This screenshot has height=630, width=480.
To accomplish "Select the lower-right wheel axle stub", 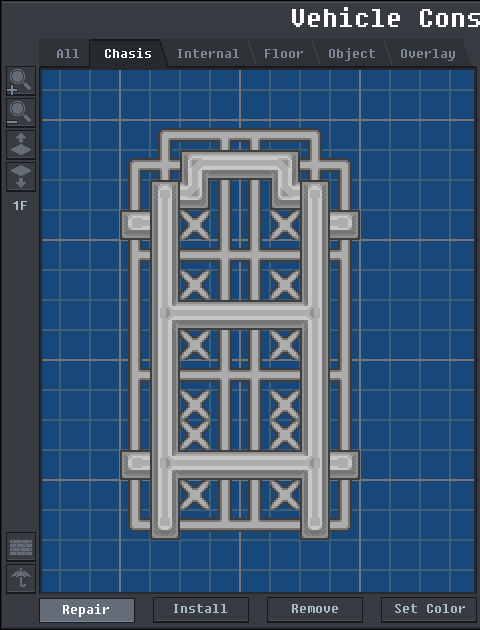I will (344, 464).
